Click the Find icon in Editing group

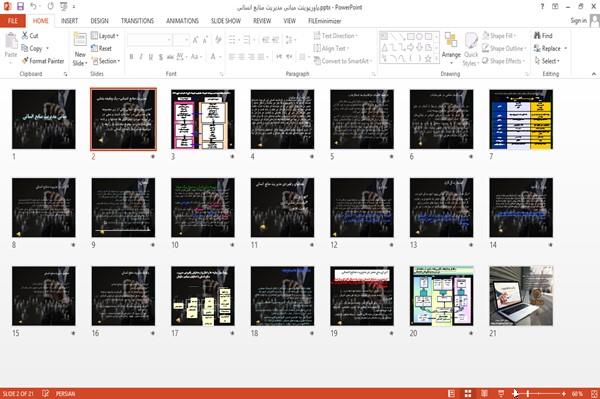click(543, 36)
